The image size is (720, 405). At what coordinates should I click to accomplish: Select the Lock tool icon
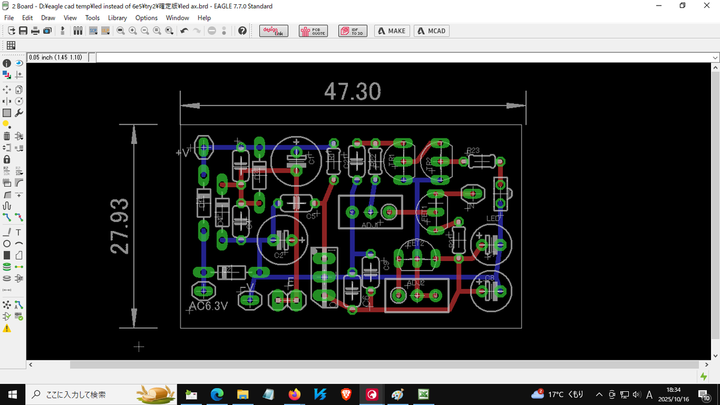pyautogui.click(x=7, y=159)
